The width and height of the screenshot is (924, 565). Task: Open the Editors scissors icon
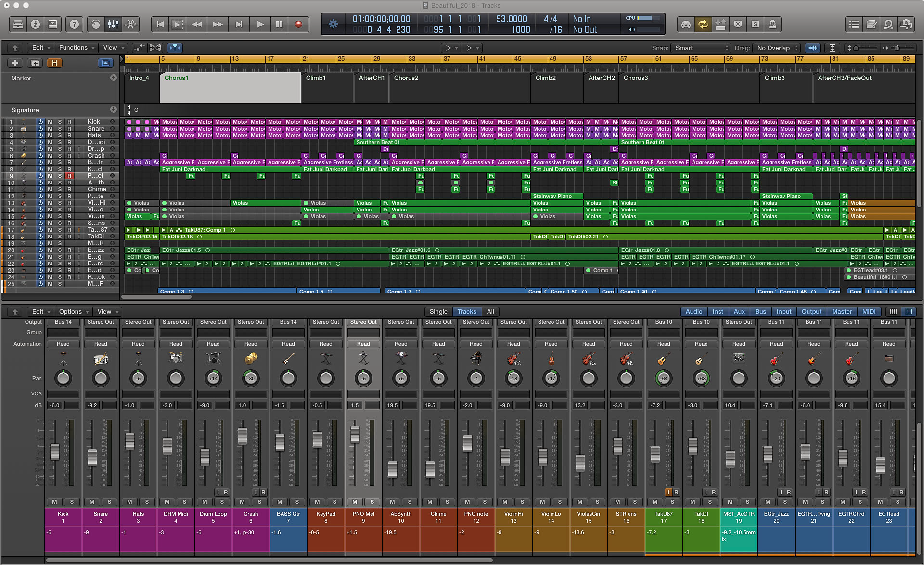pyautogui.click(x=131, y=24)
